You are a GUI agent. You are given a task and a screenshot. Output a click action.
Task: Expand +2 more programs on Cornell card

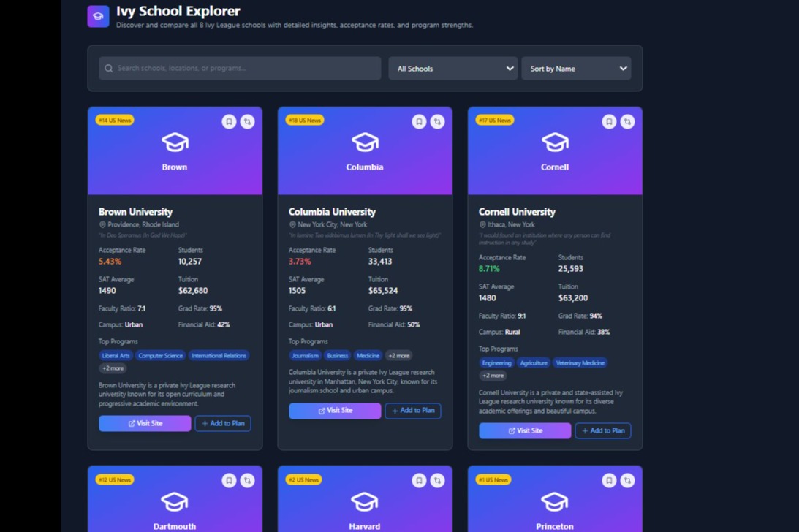pos(493,376)
